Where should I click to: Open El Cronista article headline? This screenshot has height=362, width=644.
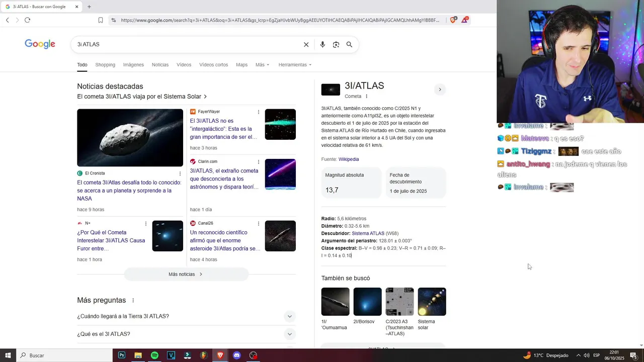coord(129,191)
